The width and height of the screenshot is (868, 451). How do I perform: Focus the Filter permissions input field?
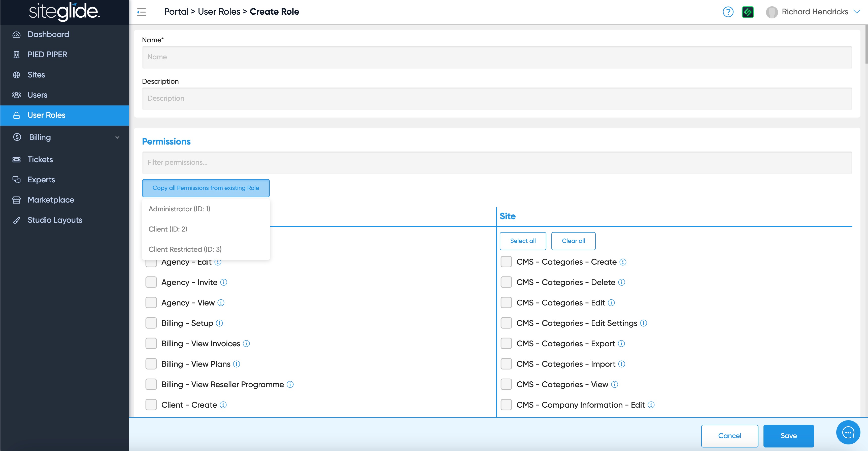pos(497,163)
